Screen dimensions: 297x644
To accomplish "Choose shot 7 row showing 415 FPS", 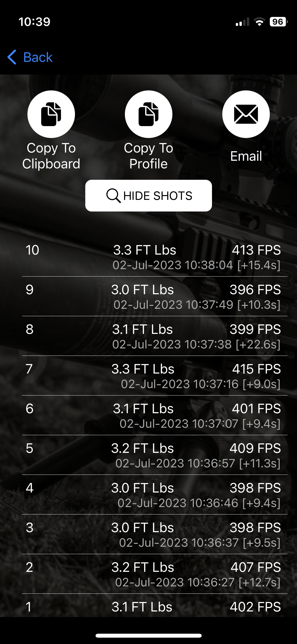I will coord(155,376).
